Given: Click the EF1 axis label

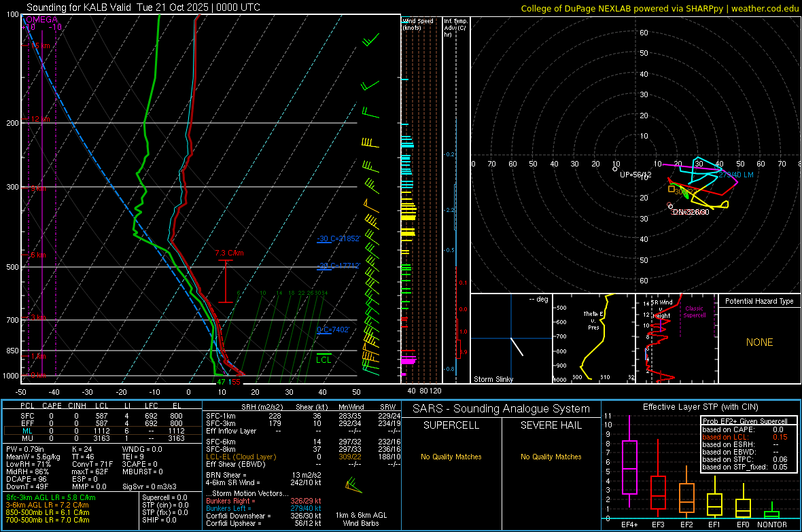Looking at the screenshot, I should click(714, 525).
